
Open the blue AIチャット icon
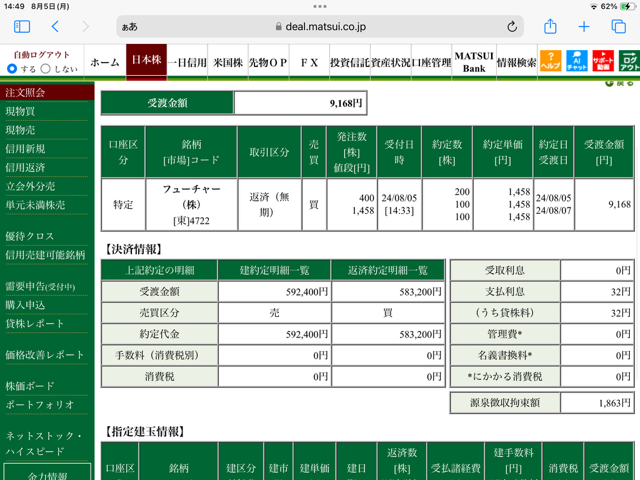576,61
